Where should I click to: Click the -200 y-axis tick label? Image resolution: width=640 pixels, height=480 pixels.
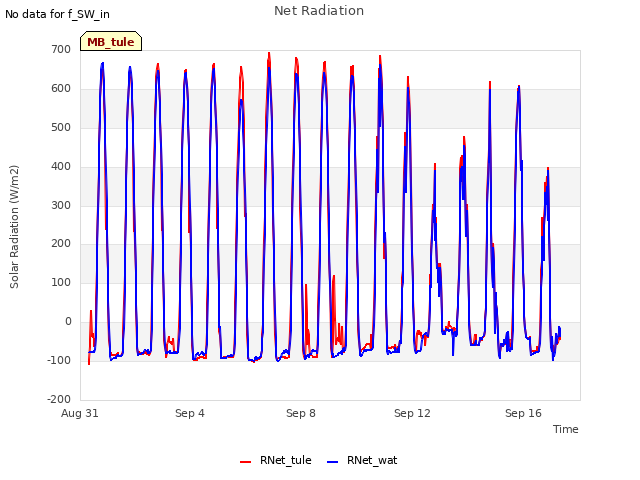[59, 399]
